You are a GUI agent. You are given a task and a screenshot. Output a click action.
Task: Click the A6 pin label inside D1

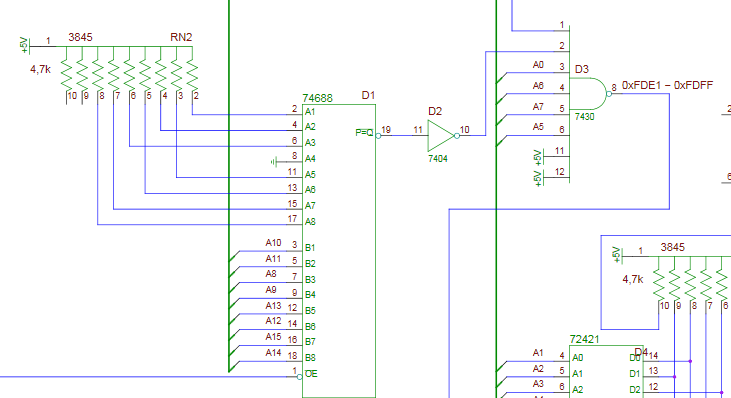coord(310,190)
